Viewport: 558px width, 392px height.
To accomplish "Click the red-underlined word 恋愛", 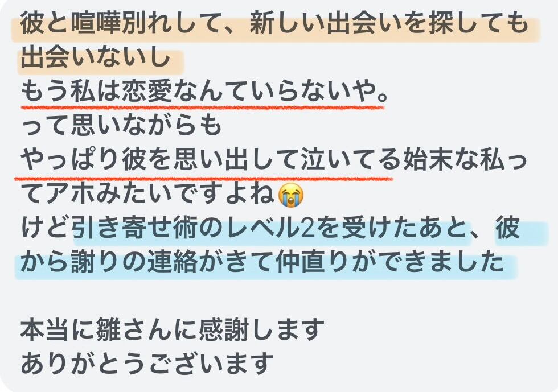I will (x=147, y=92).
